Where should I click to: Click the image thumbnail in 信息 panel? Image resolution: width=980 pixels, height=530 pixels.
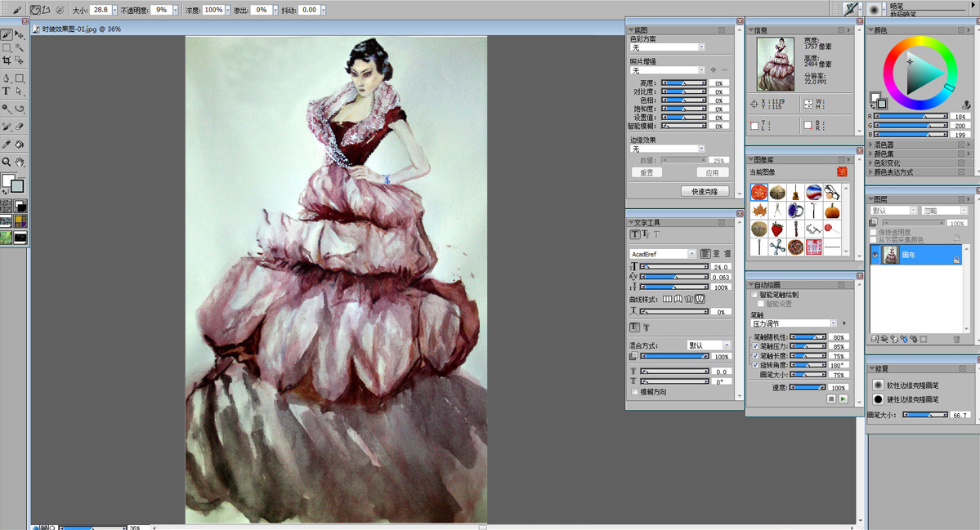(x=776, y=65)
